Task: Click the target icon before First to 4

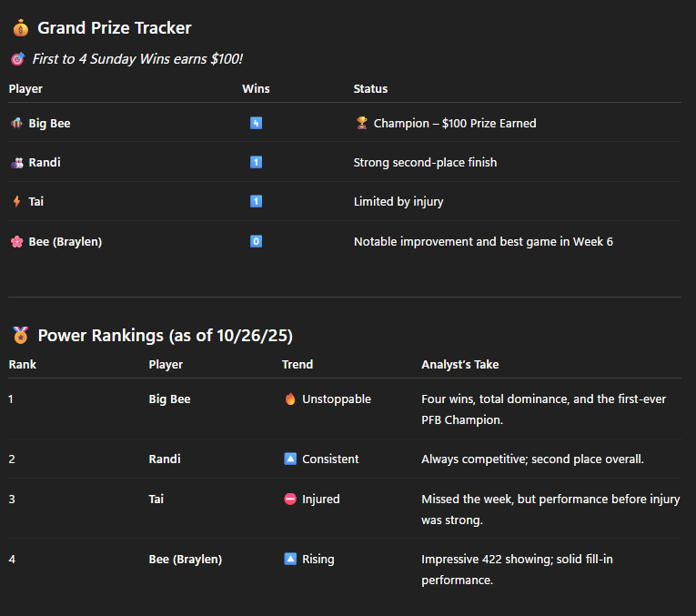Action: click(17, 59)
